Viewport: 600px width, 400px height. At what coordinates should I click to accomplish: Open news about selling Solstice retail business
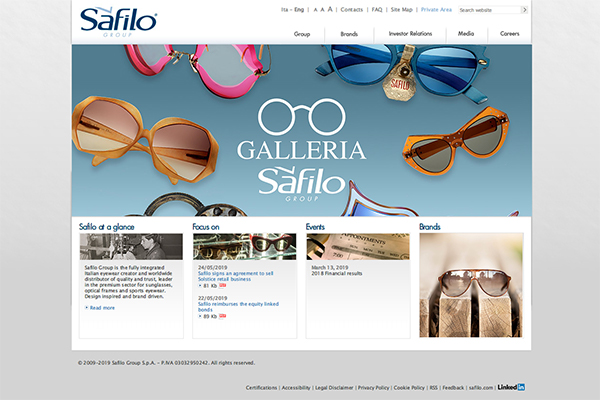click(235, 276)
